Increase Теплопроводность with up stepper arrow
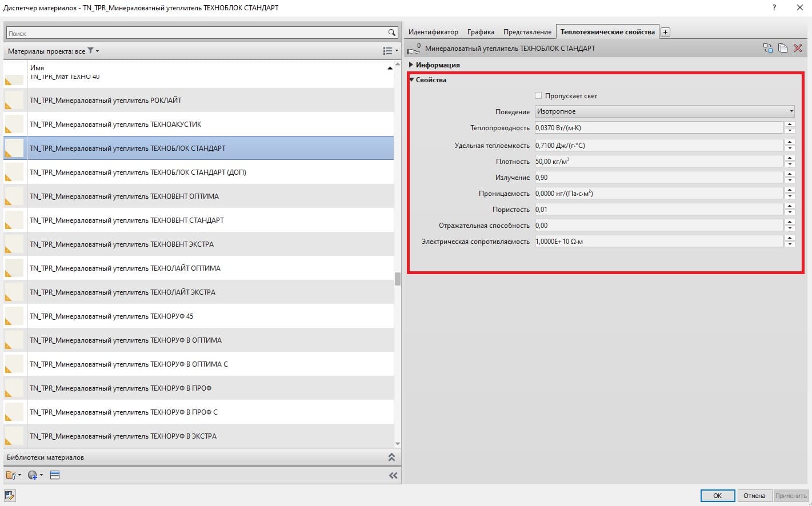 [790, 125]
